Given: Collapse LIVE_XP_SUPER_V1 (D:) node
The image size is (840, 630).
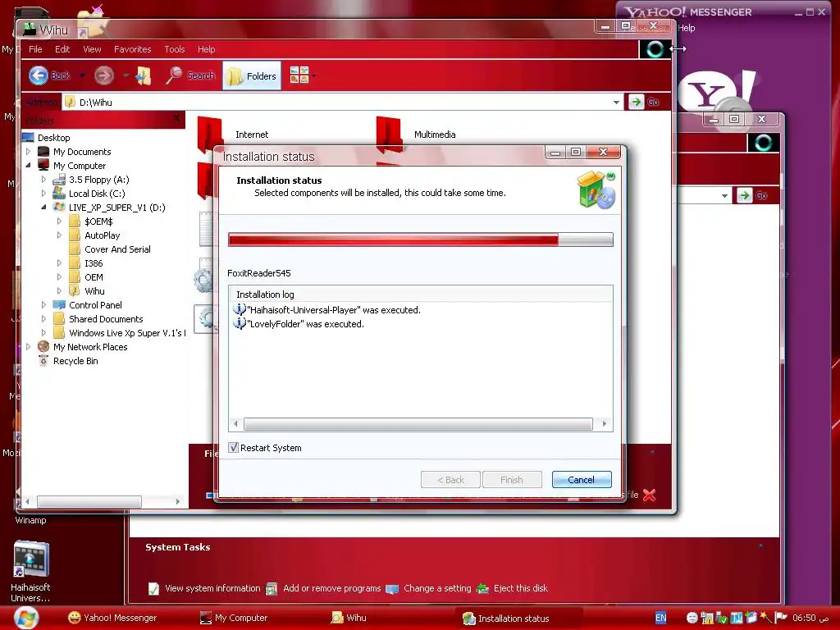Looking at the screenshot, I should click(44, 208).
